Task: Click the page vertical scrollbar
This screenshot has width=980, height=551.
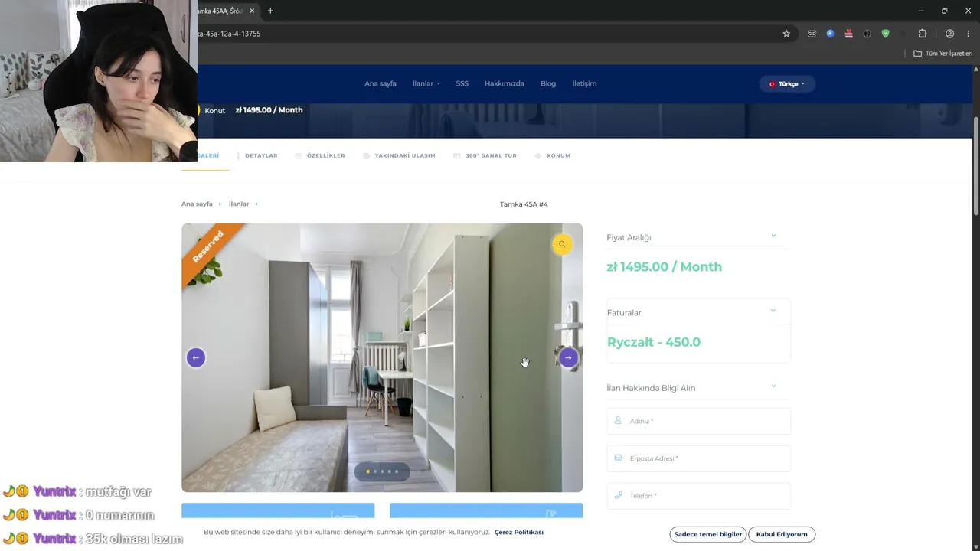Action: pyautogui.click(x=976, y=167)
